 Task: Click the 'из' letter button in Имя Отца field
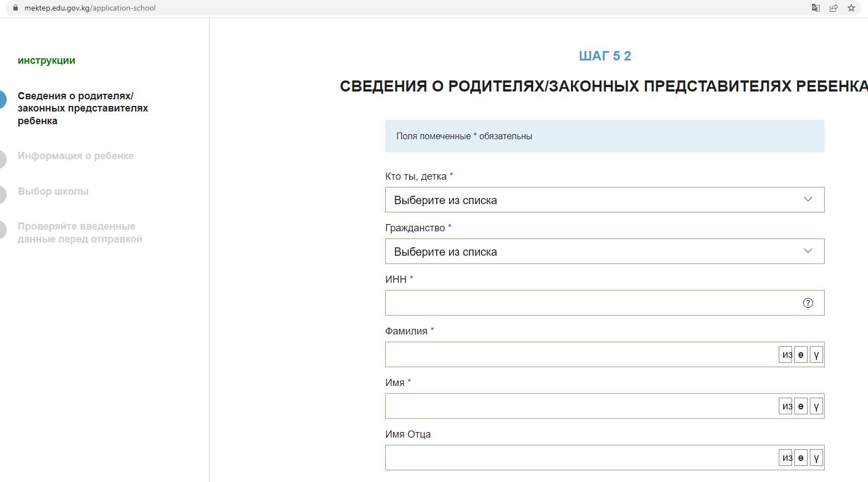point(785,458)
